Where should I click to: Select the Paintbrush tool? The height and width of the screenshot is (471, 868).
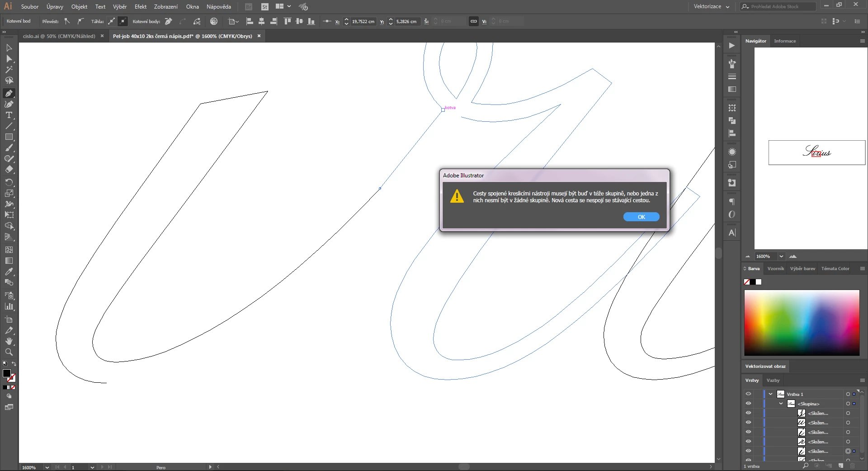[x=9, y=148]
